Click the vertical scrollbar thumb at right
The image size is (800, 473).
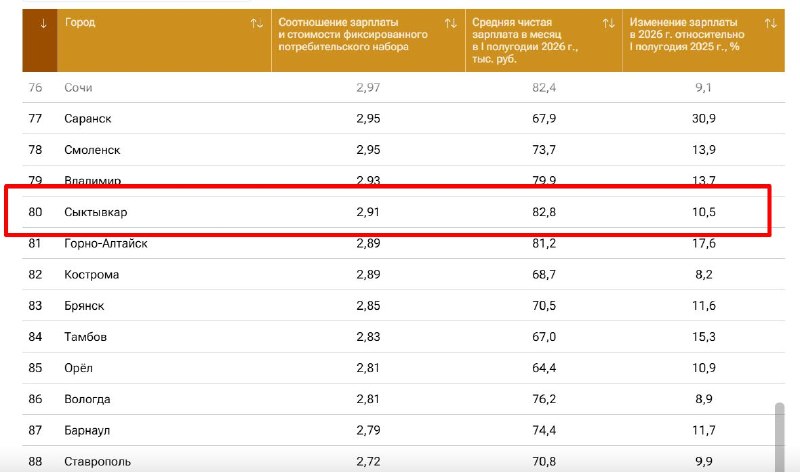(779, 437)
